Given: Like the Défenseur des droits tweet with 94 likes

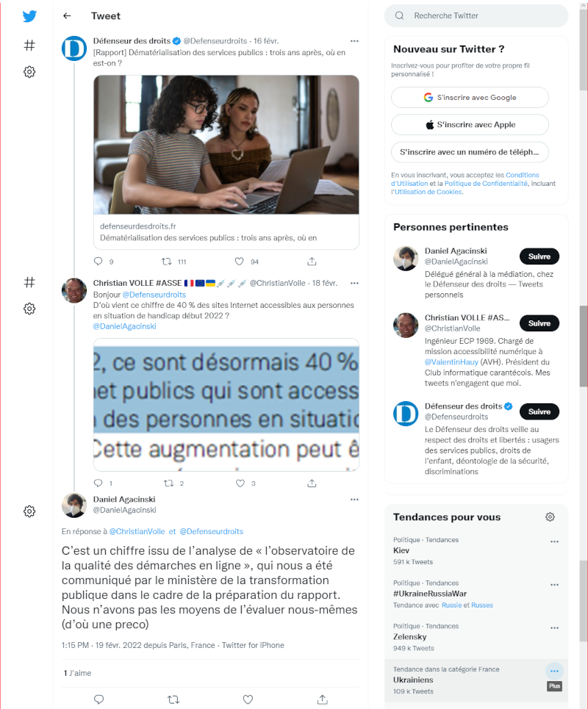Looking at the screenshot, I should (240, 262).
